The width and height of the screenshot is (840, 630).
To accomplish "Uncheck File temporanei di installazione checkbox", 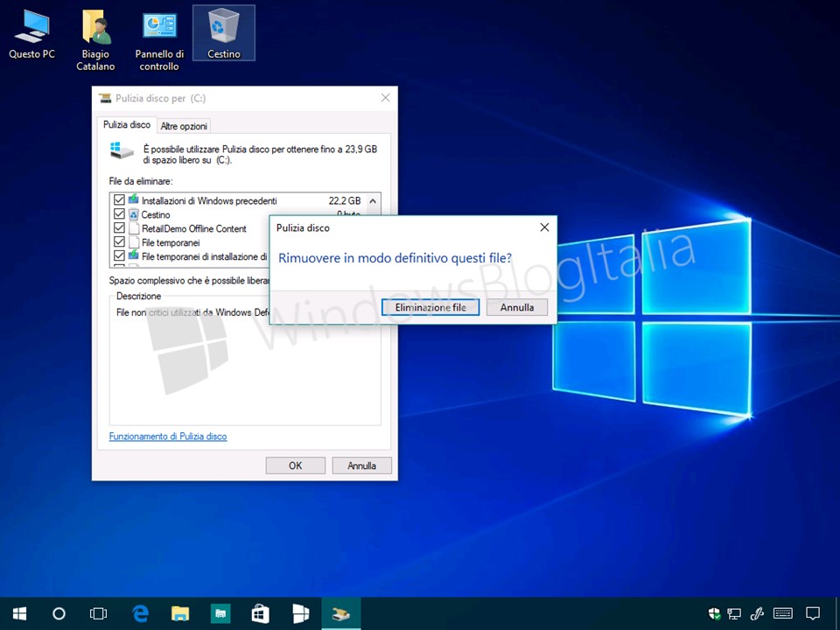I will 119,256.
